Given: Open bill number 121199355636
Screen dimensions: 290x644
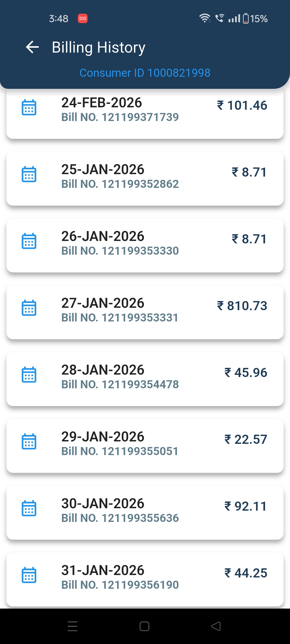Looking at the screenshot, I should coord(120,518).
